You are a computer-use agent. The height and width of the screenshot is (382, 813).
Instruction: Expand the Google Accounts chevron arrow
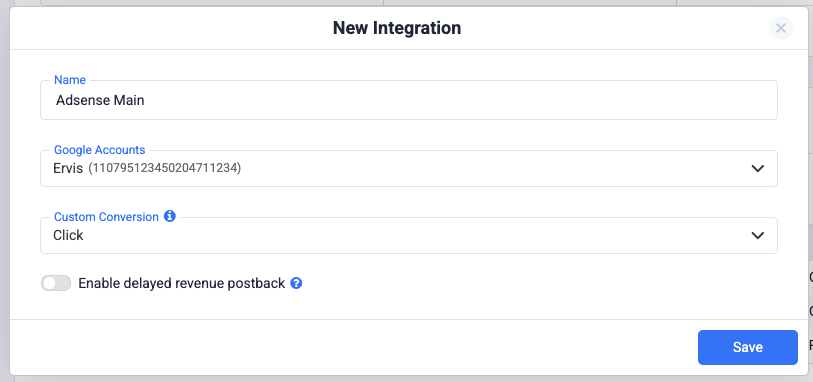(x=758, y=168)
